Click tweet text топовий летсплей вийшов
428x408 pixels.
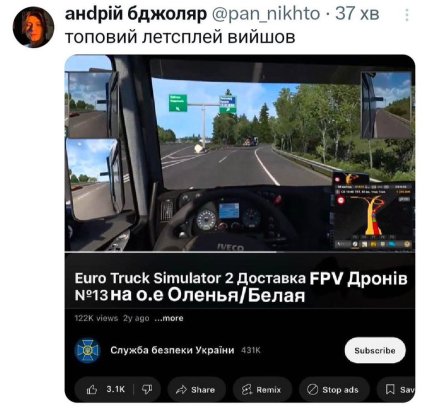point(180,37)
